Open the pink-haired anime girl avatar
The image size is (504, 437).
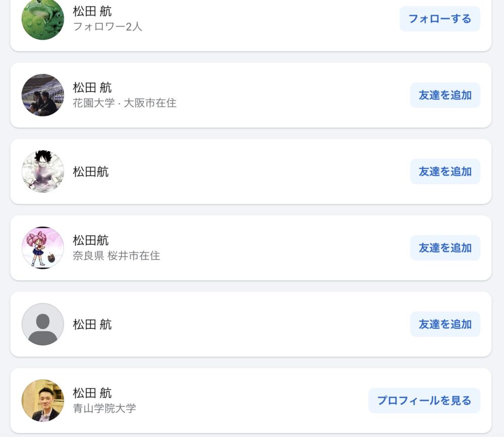coord(43,248)
